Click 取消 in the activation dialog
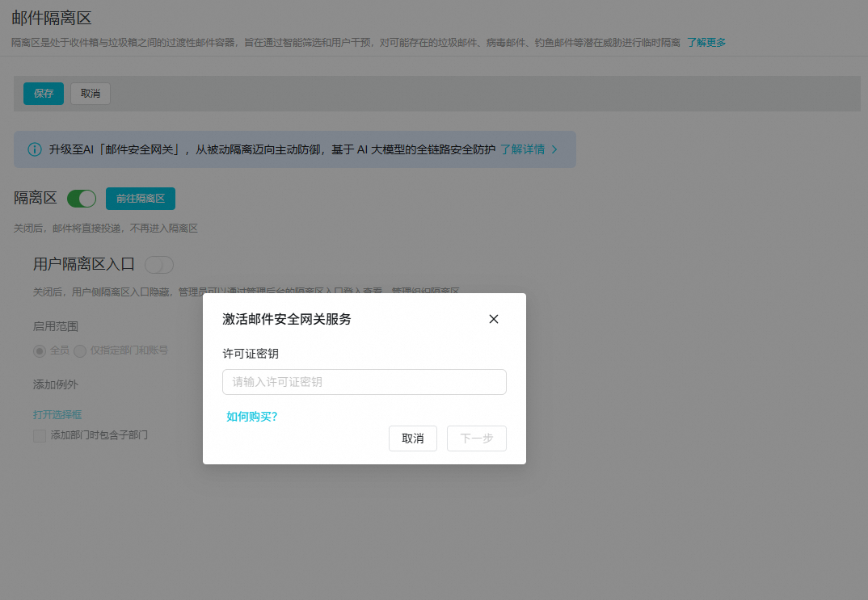The image size is (868, 600). (413, 438)
